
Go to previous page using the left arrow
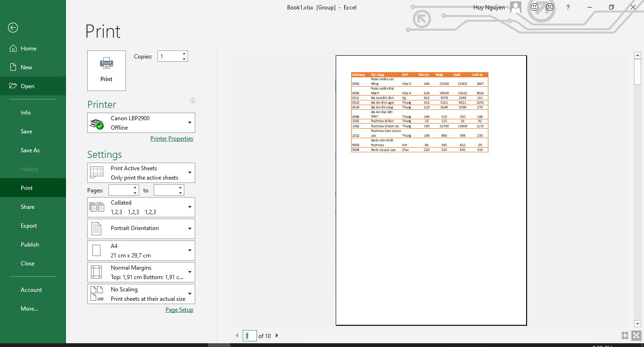237,336
